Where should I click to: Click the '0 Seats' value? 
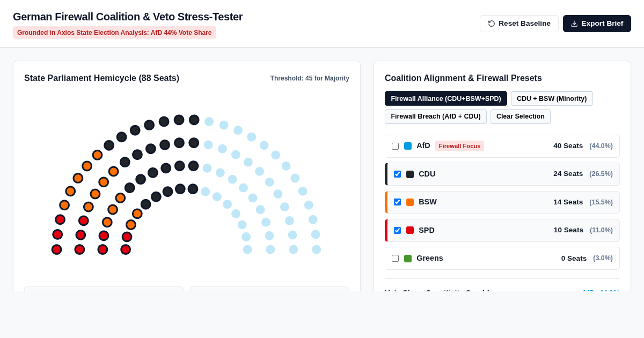[574, 258]
